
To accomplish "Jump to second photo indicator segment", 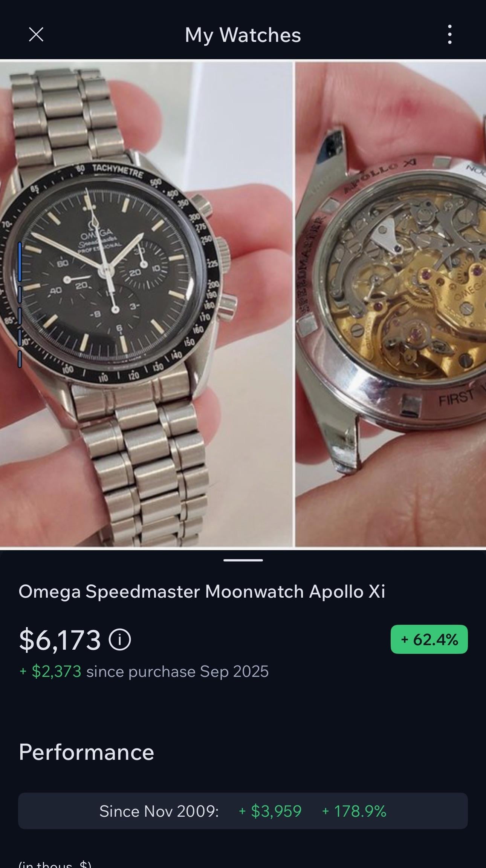I will click(x=20, y=294).
